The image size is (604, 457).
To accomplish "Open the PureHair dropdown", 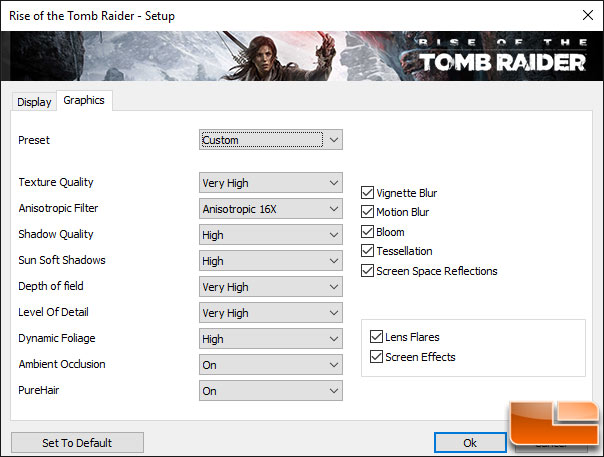I will [x=270, y=391].
